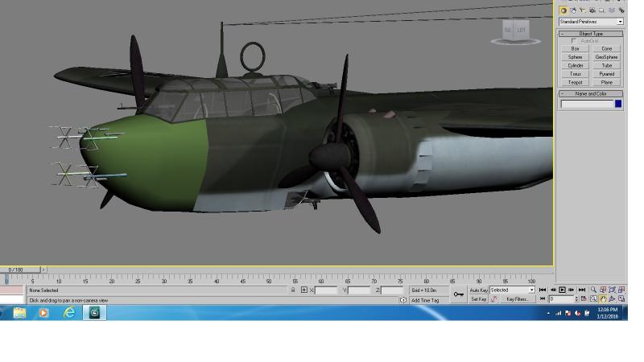
Task: Collapse the Object Type rollout
Action: click(x=591, y=34)
